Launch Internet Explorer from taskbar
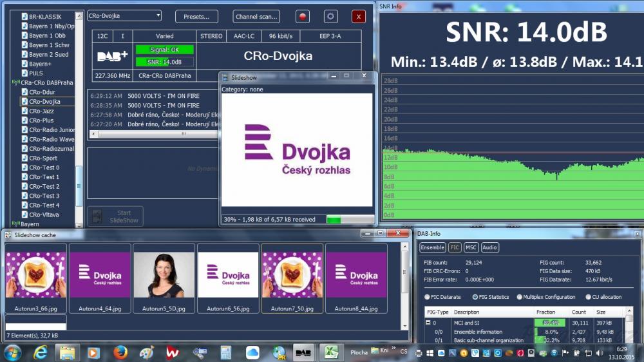 tap(40, 352)
